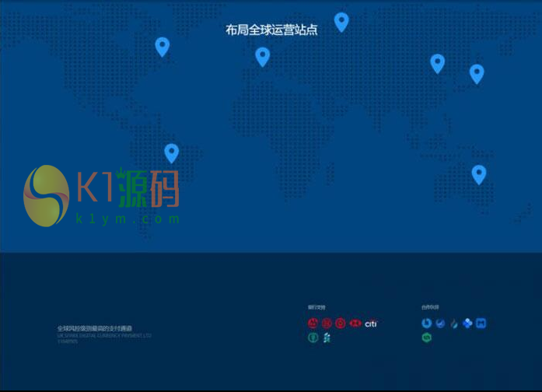Click the map pin over South America
542x392 pixels.
[171, 153]
